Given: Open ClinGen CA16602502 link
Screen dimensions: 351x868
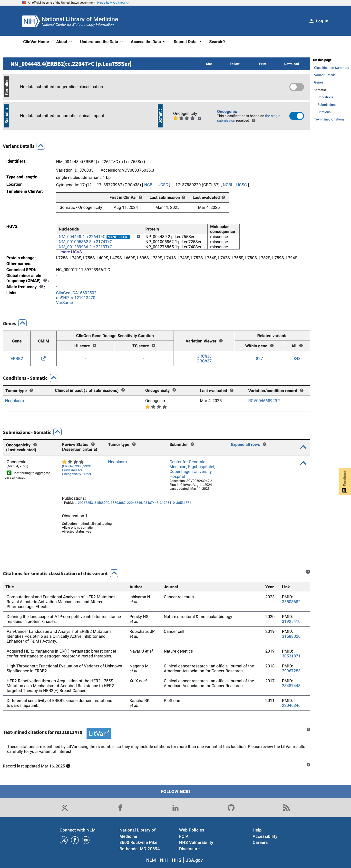Looking at the screenshot, I should pos(76,293).
